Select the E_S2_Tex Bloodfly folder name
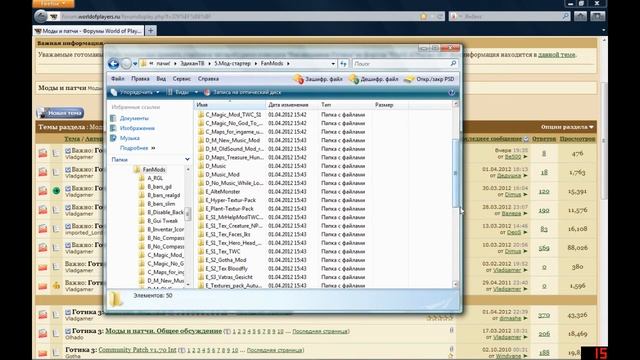640x360 pixels. [227, 269]
